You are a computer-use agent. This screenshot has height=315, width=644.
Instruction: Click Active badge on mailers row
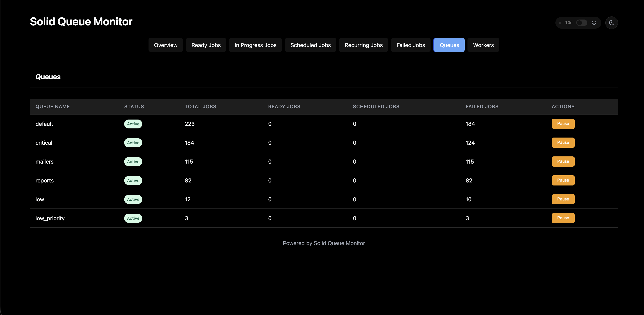coord(133,162)
